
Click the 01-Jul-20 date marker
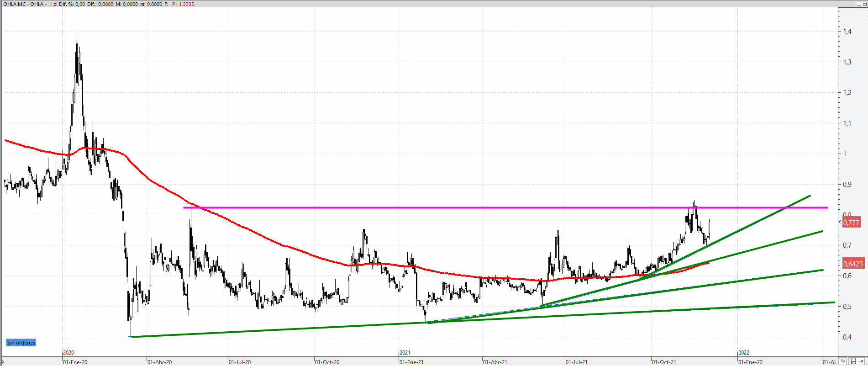(240, 362)
